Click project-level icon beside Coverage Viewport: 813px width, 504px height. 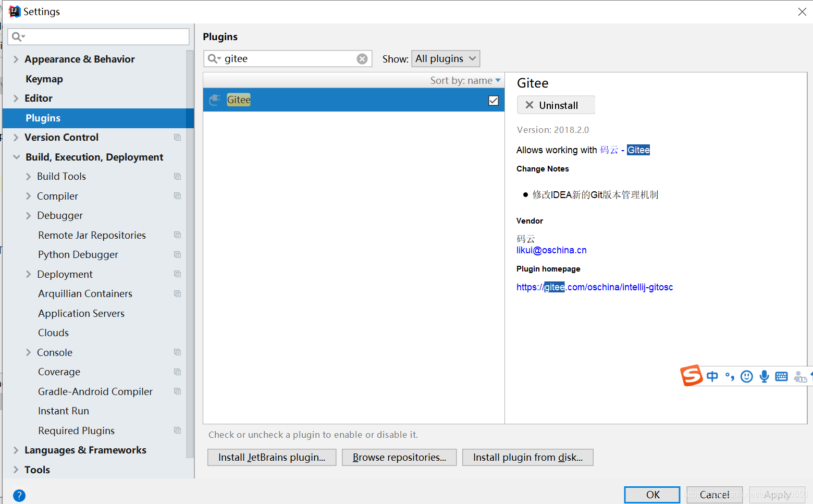pyautogui.click(x=177, y=372)
